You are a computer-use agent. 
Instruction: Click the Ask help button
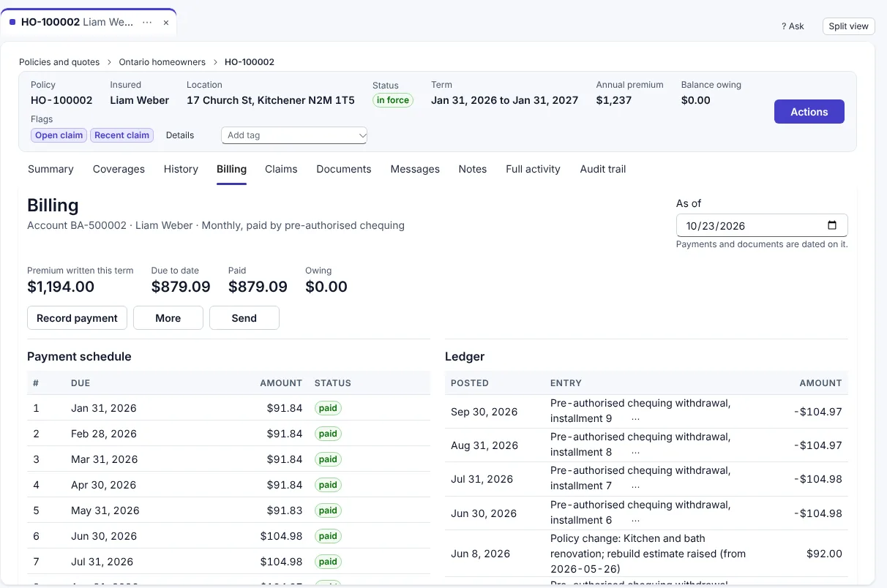pos(793,26)
